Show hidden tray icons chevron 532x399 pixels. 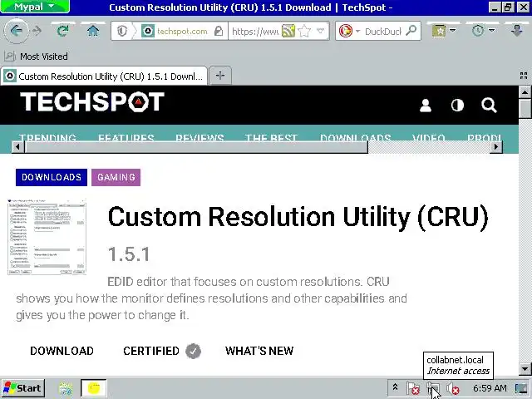point(395,387)
